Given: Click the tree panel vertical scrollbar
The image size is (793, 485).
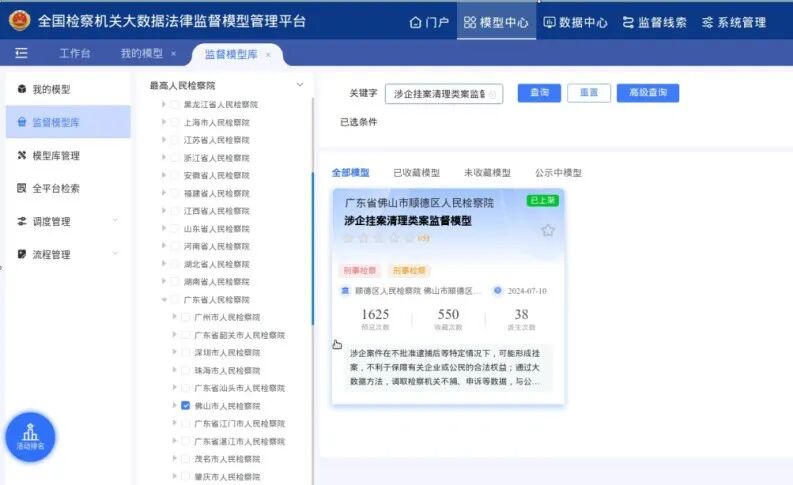Looking at the screenshot, I should [x=313, y=248].
